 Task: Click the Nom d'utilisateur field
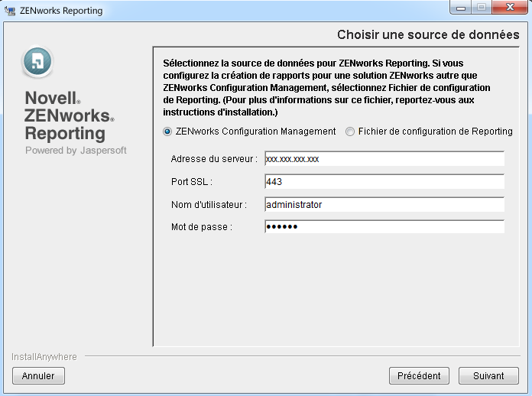click(x=384, y=205)
